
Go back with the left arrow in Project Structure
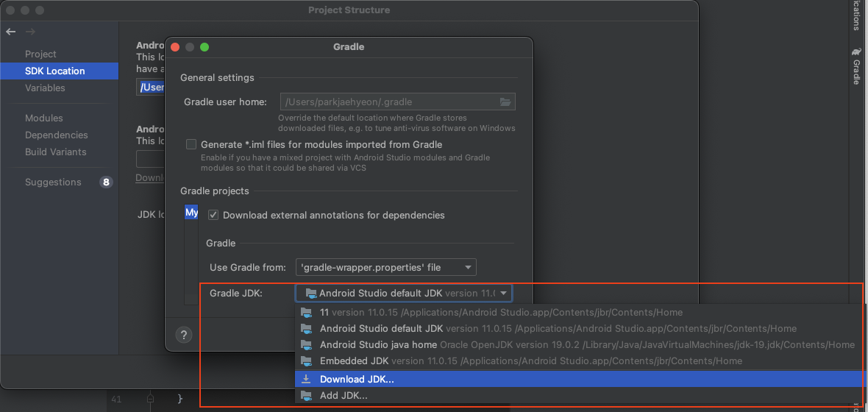(10, 32)
